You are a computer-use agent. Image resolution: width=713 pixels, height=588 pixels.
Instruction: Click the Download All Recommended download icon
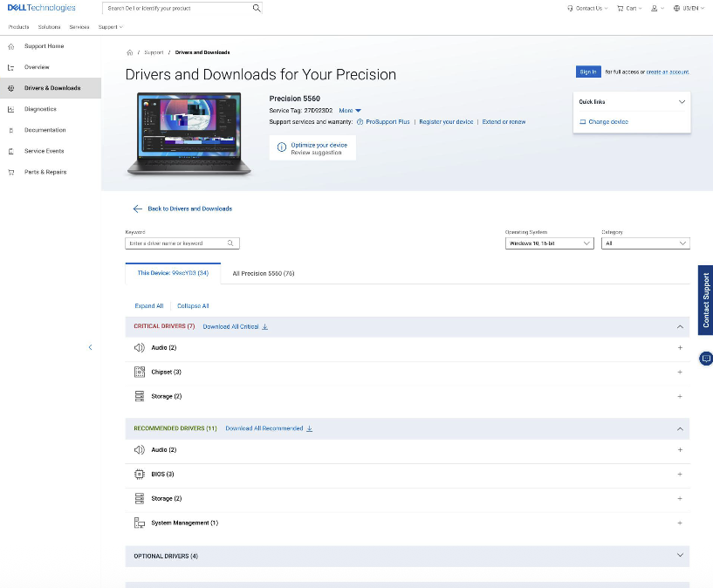tap(309, 428)
